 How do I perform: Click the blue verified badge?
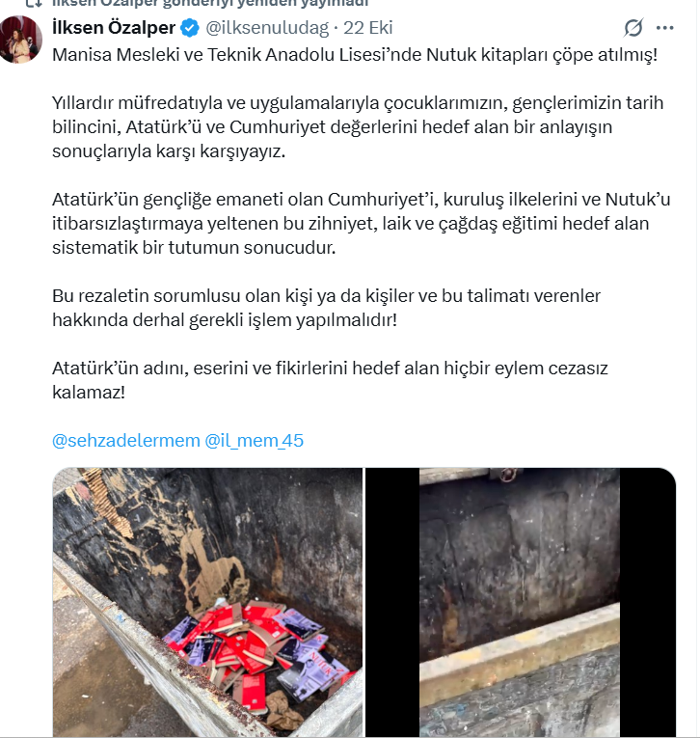click(190, 28)
